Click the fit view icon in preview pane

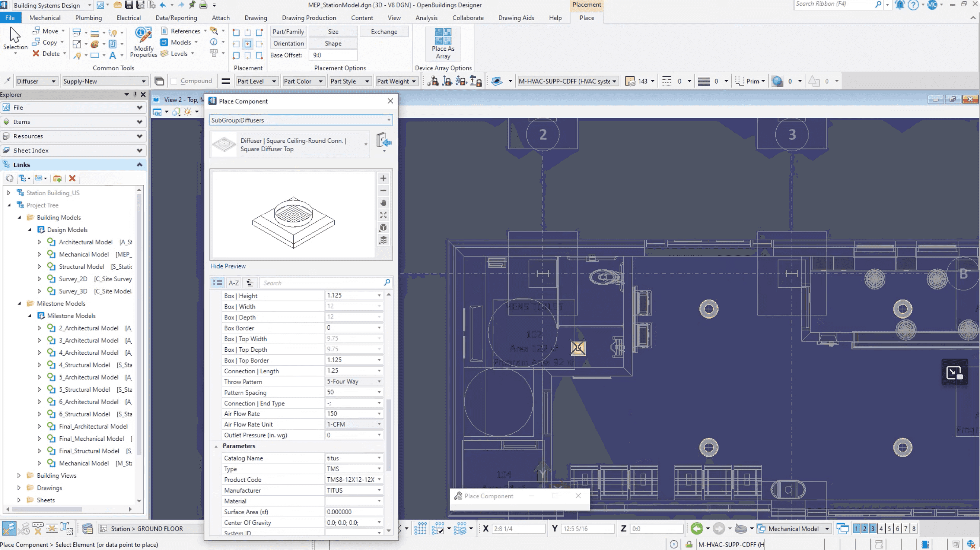point(383,215)
